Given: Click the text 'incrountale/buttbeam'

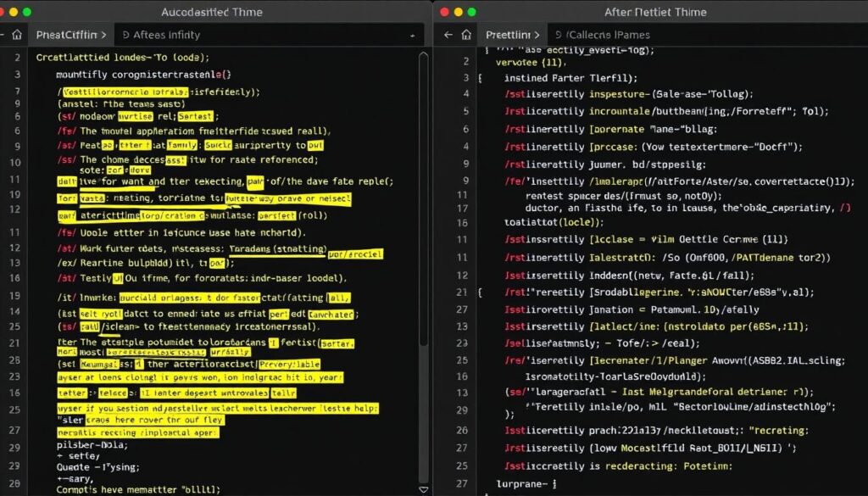Looking at the screenshot, I should [647, 111].
